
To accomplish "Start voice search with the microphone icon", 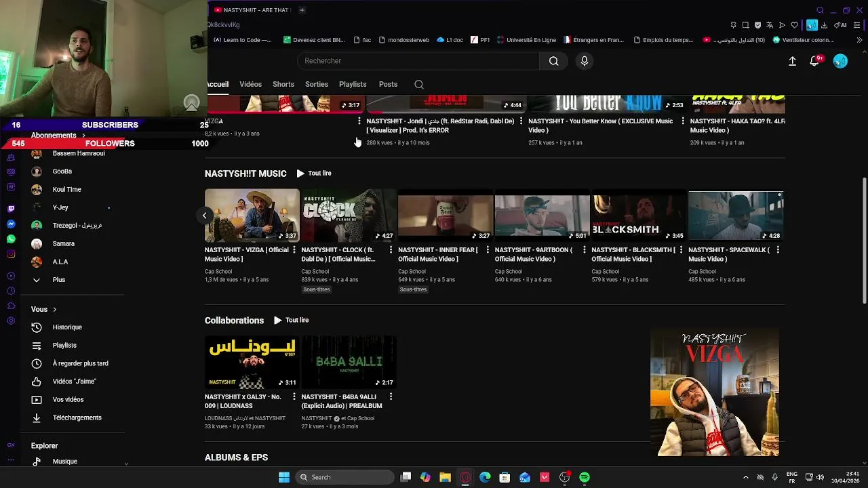I will pos(585,61).
